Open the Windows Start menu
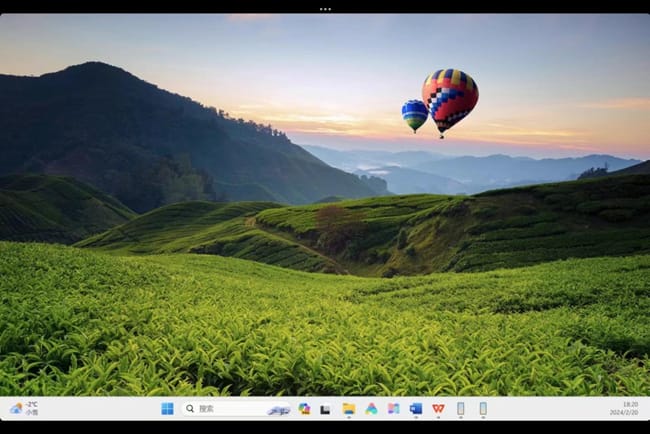The width and height of the screenshot is (650, 434). click(167, 408)
